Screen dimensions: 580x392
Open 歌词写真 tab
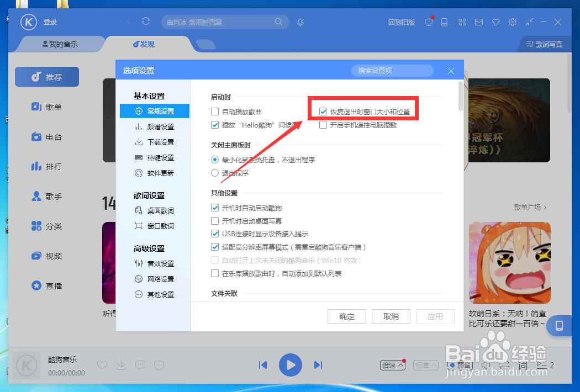(544, 44)
